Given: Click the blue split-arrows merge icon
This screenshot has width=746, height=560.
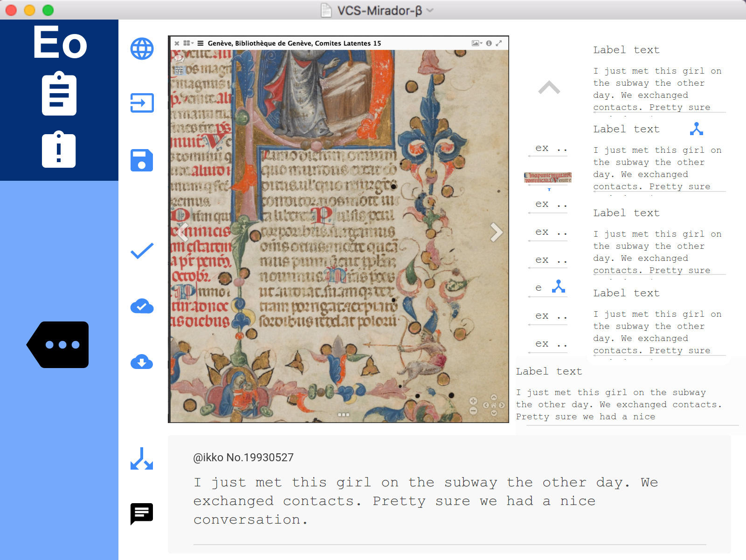Looking at the screenshot, I should pos(142,458).
